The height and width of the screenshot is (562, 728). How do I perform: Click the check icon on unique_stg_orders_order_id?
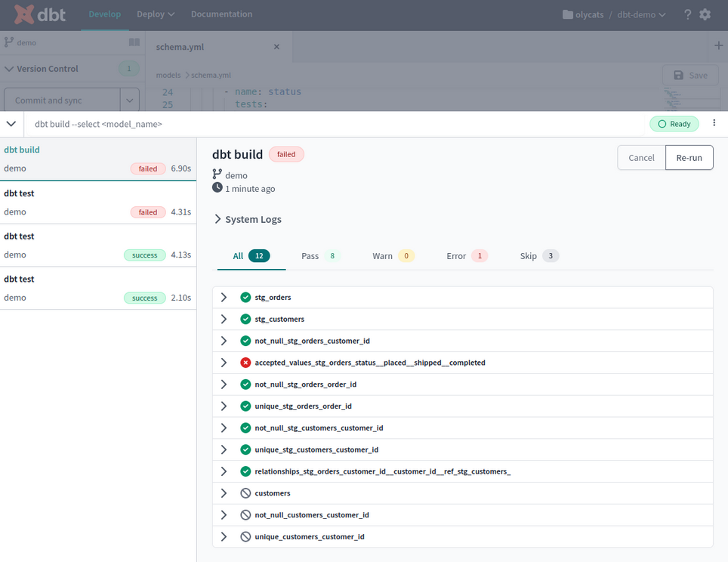245,406
